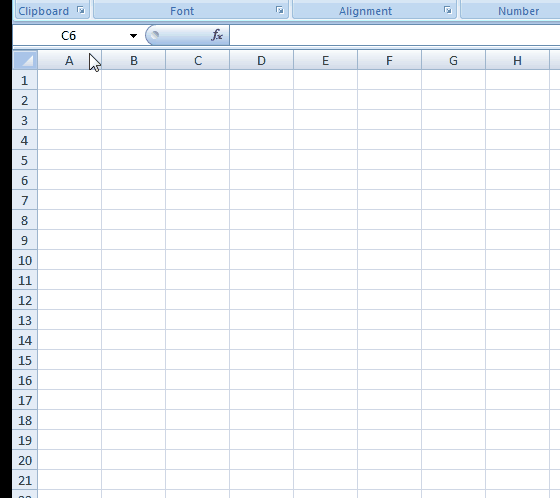Select row 2 header
The height and width of the screenshot is (498, 560).
point(25,100)
